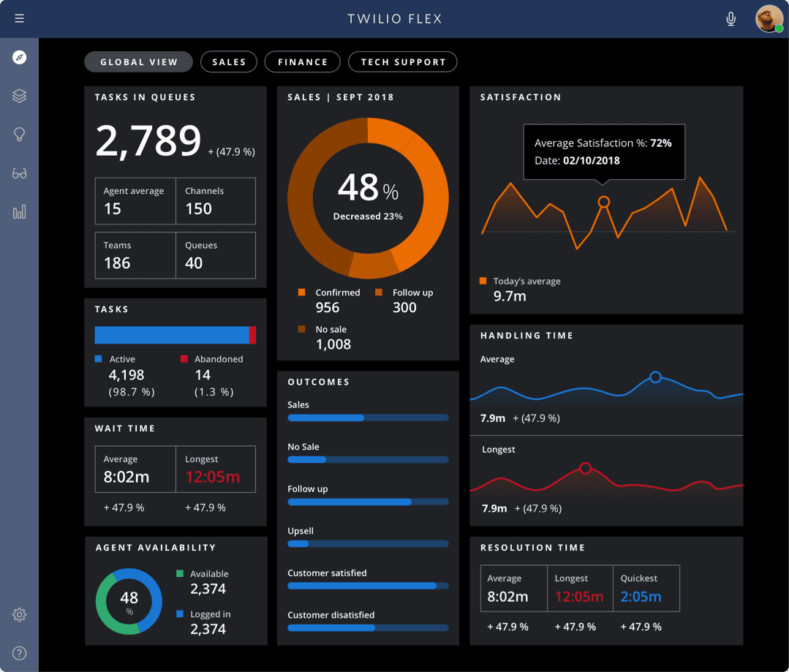Viewport: 789px width, 672px height.
Task: Open the Help question mark icon
Action: tap(18, 653)
